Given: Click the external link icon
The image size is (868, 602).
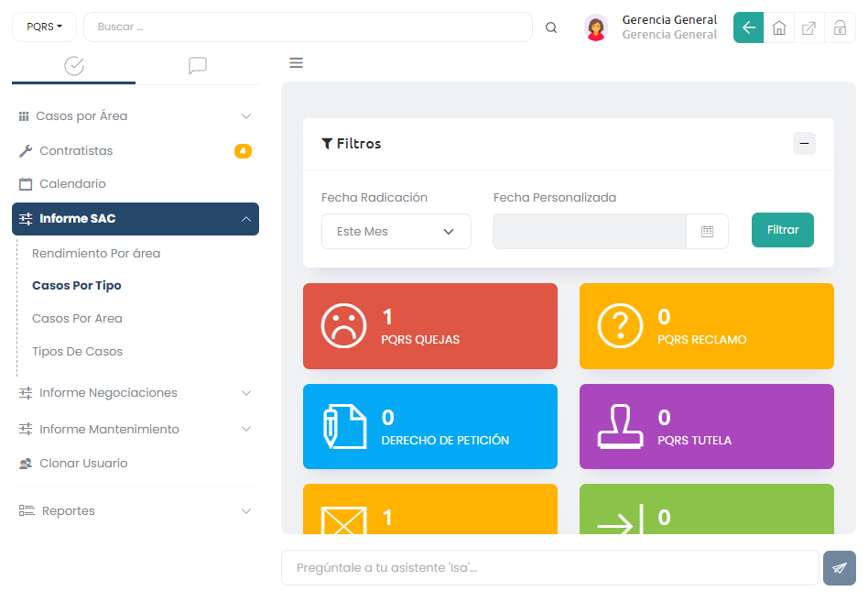Looking at the screenshot, I should point(809,27).
